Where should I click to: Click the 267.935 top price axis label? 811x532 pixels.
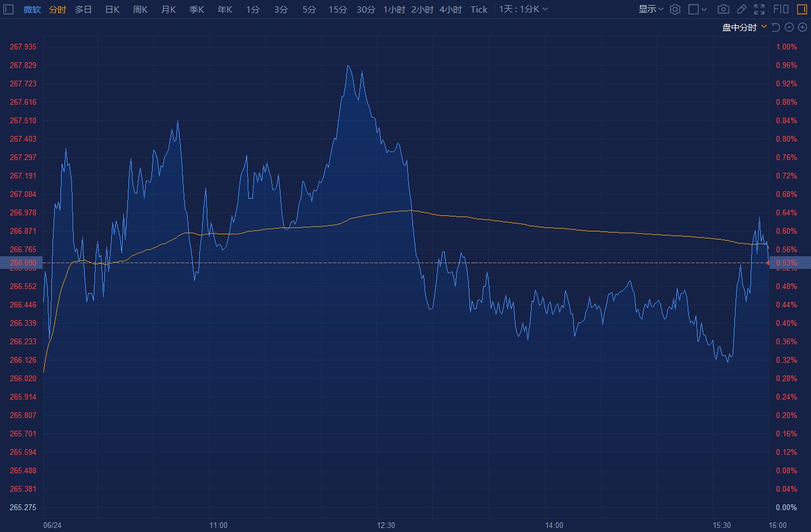(x=23, y=47)
